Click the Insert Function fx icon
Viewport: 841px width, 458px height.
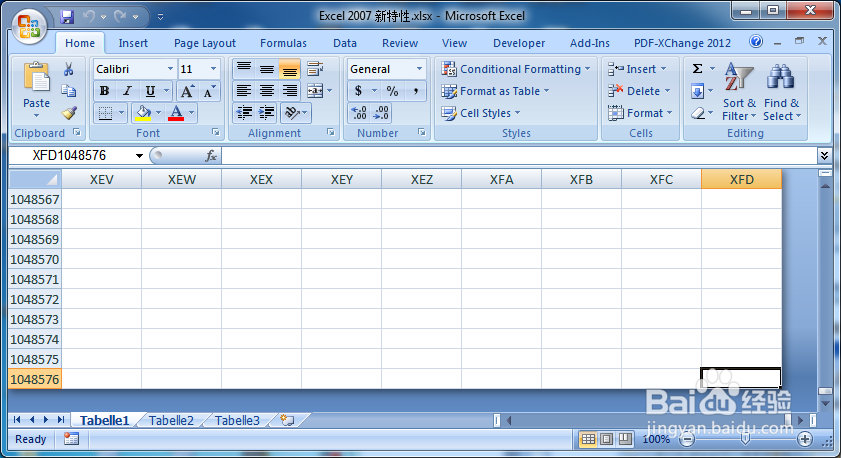point(211,156)
